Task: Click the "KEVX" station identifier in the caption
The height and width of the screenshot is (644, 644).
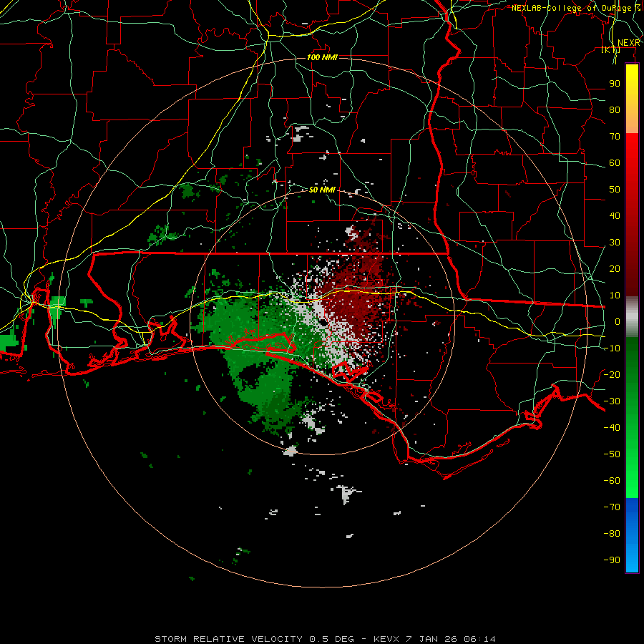Action: [386, 639]
